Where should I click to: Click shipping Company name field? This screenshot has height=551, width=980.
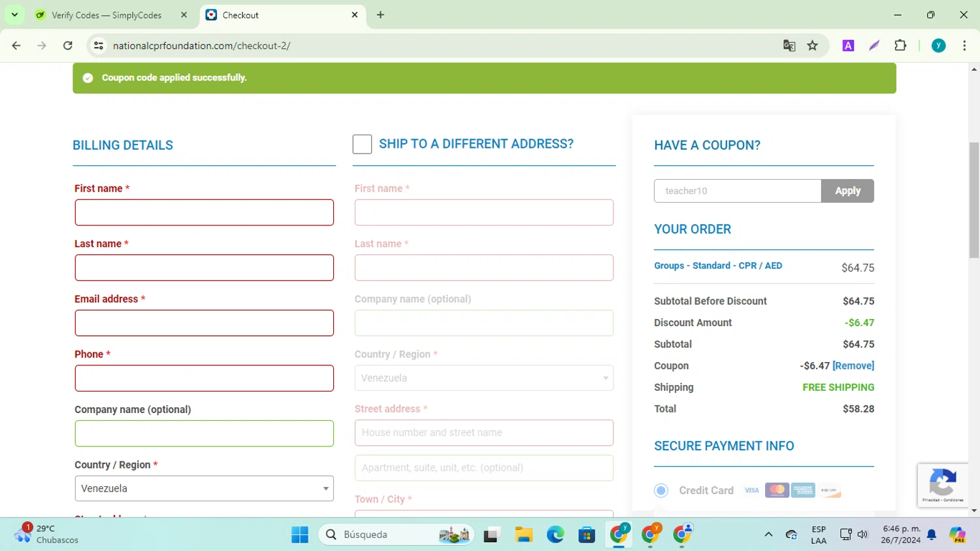click(484, 323)
